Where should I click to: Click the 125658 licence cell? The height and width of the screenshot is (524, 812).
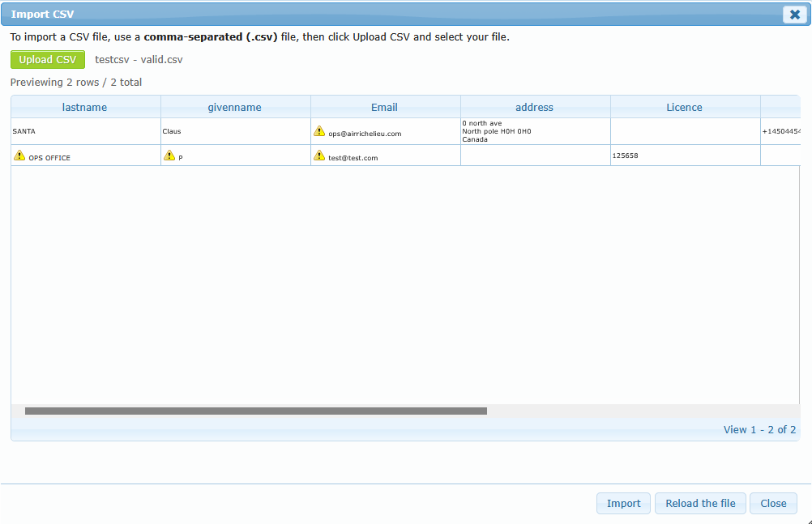tap(685, 155)
